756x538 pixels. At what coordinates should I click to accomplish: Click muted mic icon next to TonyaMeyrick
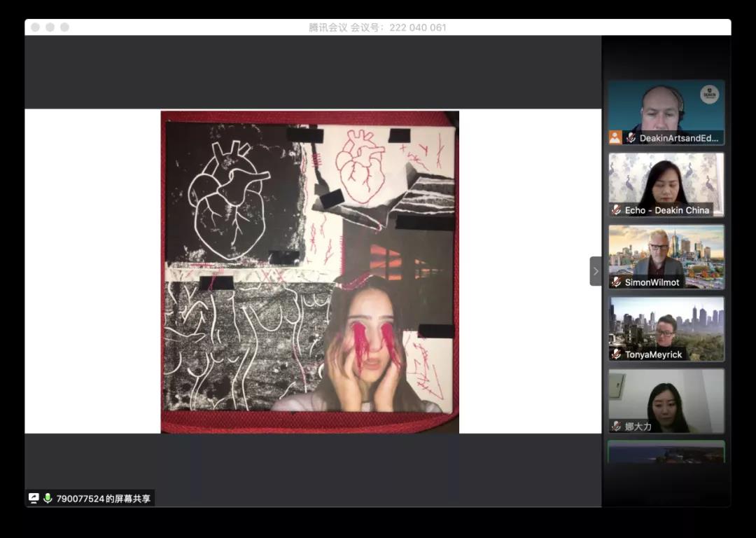616,354
